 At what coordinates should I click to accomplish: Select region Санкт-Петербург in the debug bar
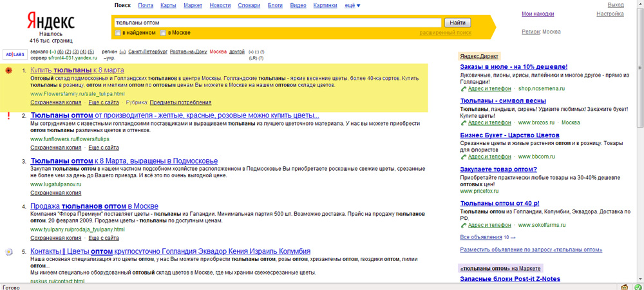click(x=148, y=52)
